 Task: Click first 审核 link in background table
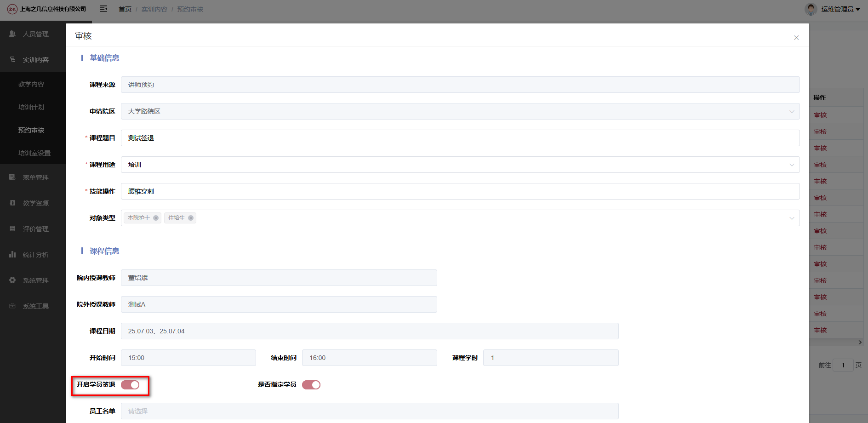point(820,115)
